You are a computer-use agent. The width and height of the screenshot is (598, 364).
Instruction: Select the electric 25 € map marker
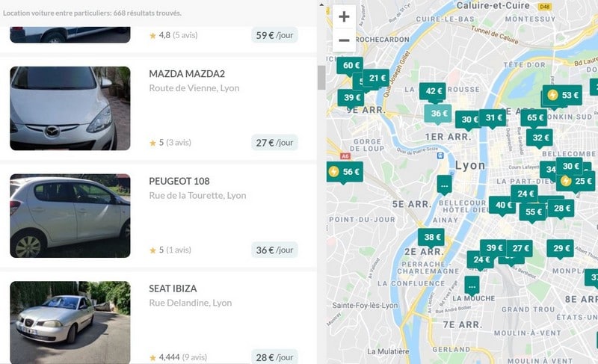coord(576,181)
